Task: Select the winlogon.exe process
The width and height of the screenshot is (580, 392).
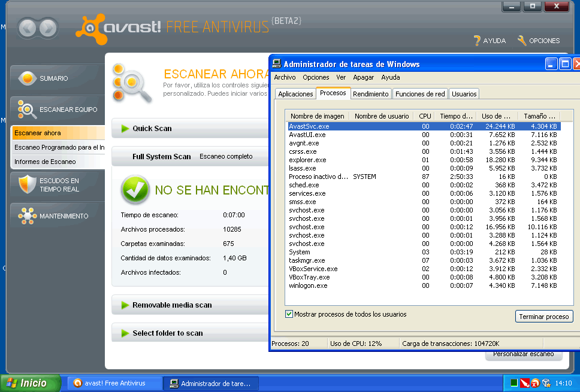Action: (424, 285)
